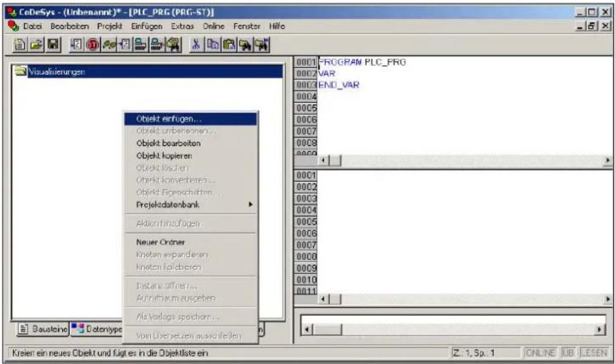Click greyed Knoten expandieren entry
Screen dimensions: 615x364
pyautogui.click(x=191, y=255)
